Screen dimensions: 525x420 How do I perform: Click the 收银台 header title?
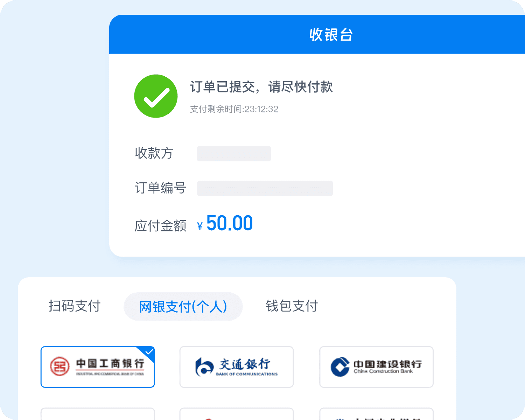(331, 35)
